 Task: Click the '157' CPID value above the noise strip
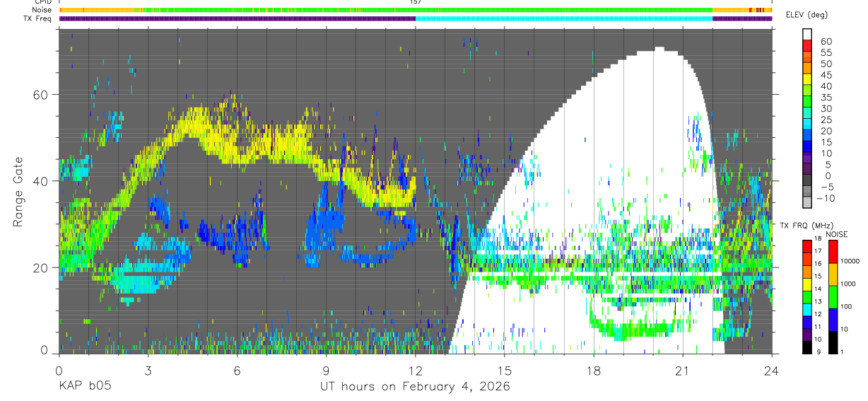tap(416, 2)
